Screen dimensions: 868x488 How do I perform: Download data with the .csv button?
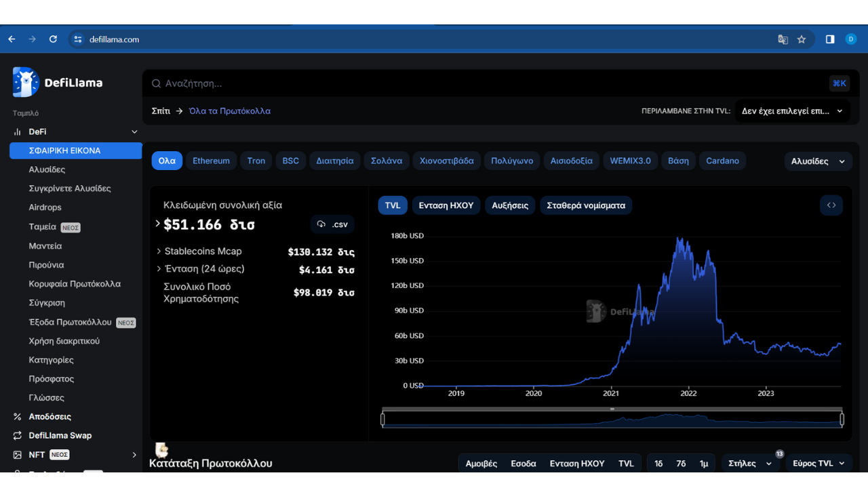click(332, 224)
